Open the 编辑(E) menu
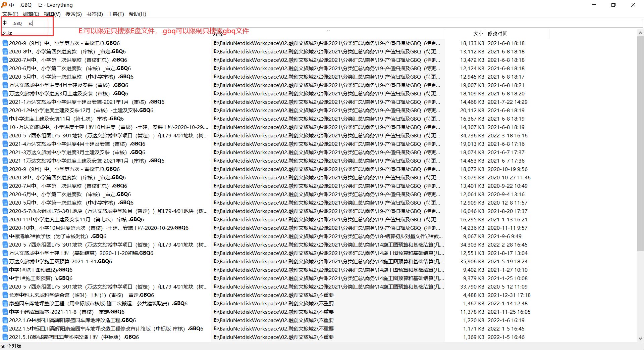Viewport: 644px width, 350px height. [x=31, y=14]
